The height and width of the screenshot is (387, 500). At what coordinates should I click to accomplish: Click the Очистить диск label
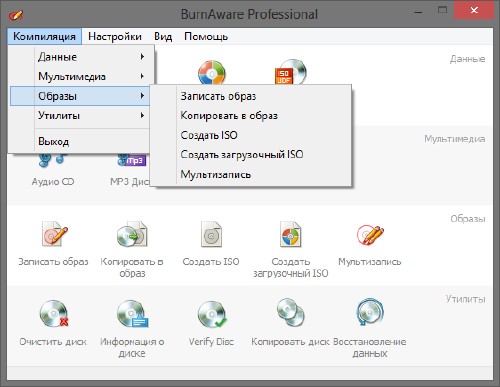pyautogui.click(x=53, y=342)
